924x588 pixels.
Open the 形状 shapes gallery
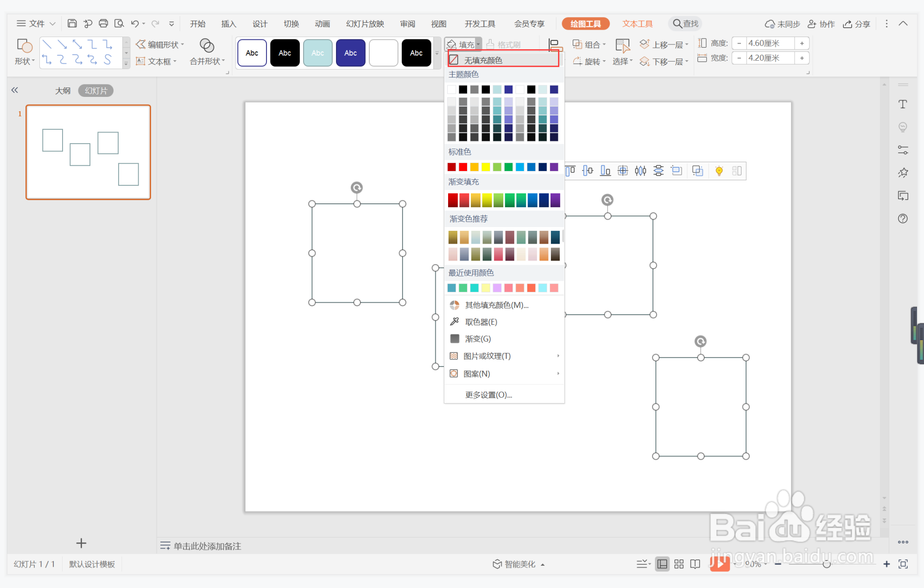click(24, 52)
